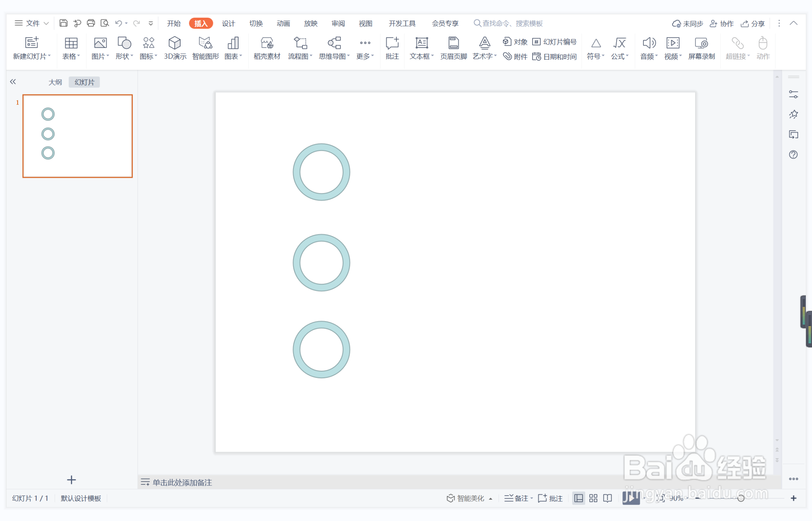The height and width of the screenshot is (521, 812).
Task: Open the 页眉页脚 header and footer tool
Action: pos(453,48)
